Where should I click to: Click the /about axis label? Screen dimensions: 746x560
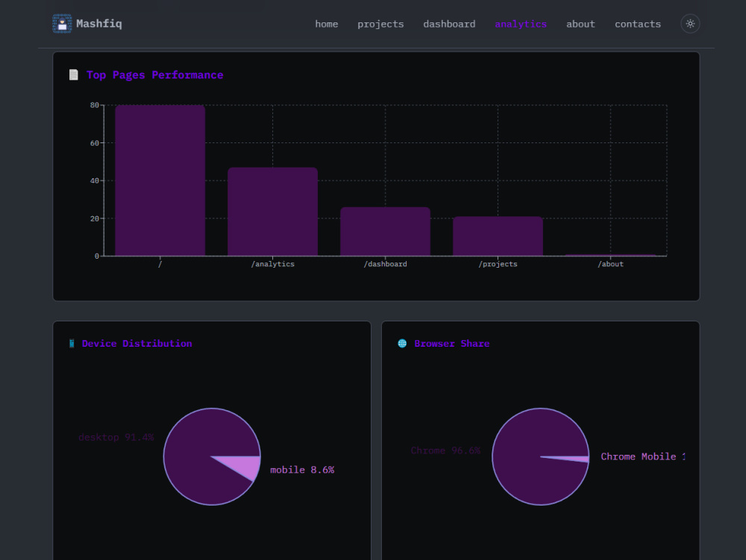[610, 264]
